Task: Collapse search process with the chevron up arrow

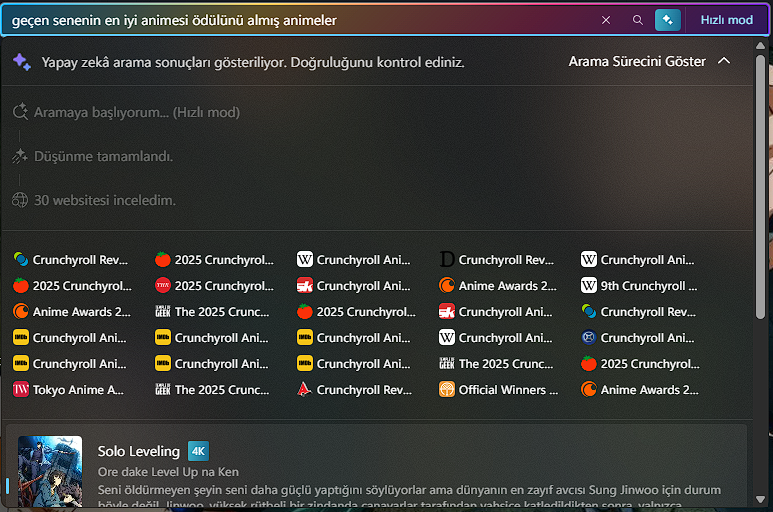Action: 724,61
